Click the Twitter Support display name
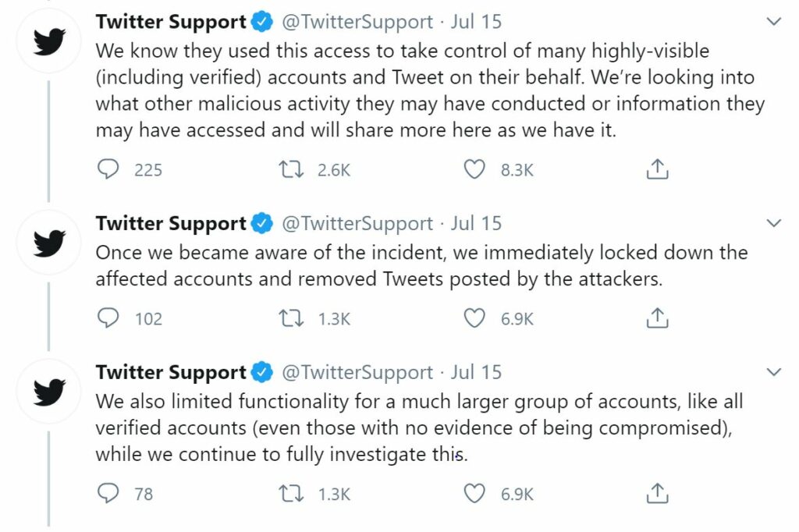 tap(172, 21)
